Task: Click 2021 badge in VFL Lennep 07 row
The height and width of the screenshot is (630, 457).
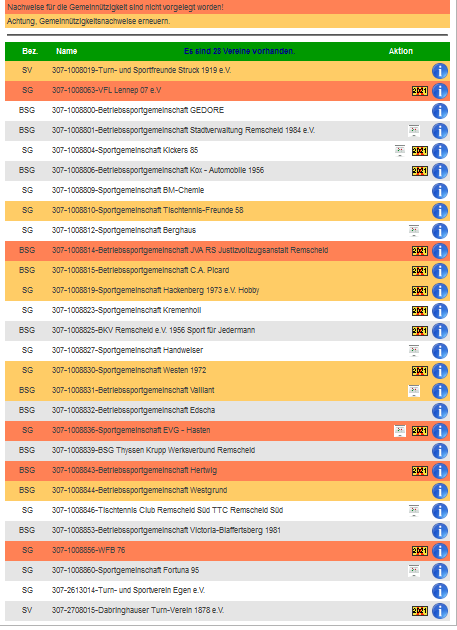Action: point(420,91)
